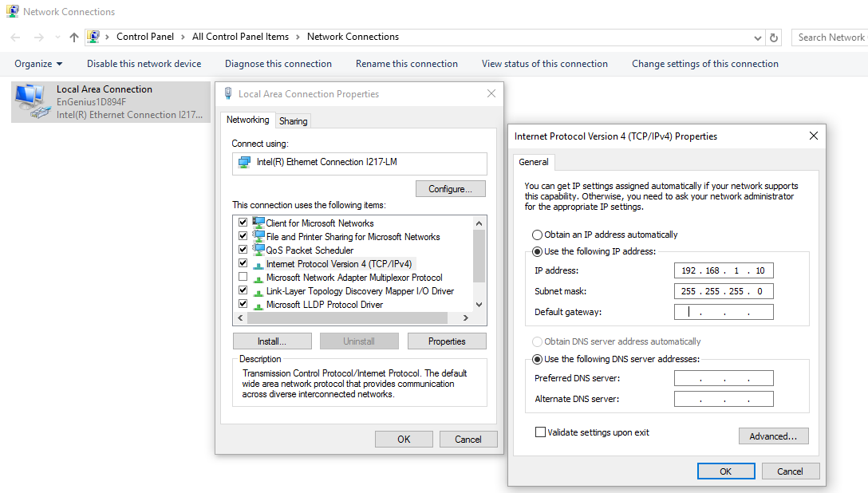
Task: Select the General tab in TCP/IPv4 Properties
Action: [x=534, y=162]
